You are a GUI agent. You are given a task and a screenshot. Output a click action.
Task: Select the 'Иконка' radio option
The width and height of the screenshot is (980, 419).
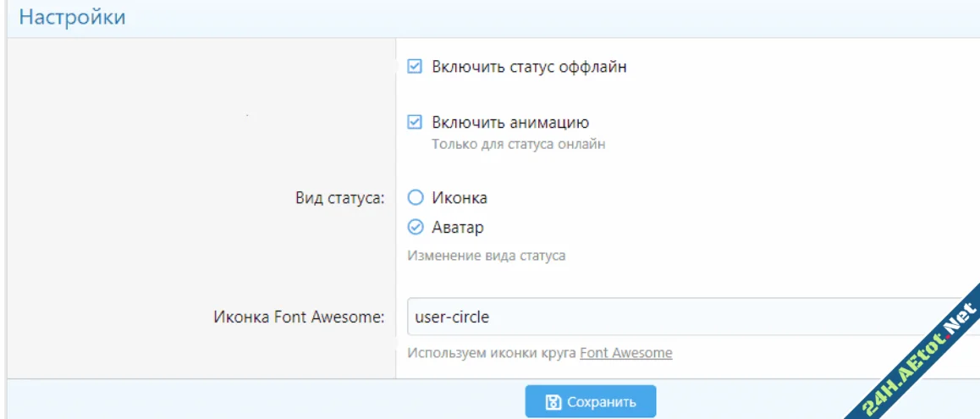pos(415,198)
